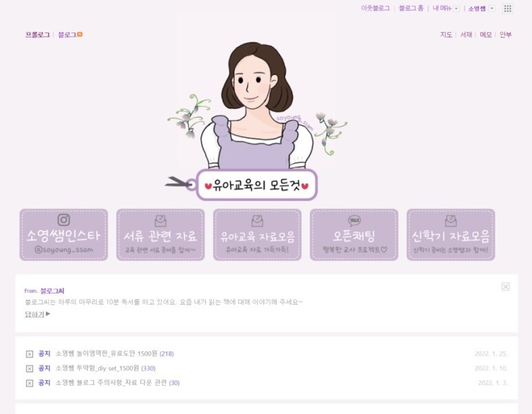Viewport: 532px width, 414px height.
Task: Open the 오픈채팅 talk bubble banner
Action: 354,235
